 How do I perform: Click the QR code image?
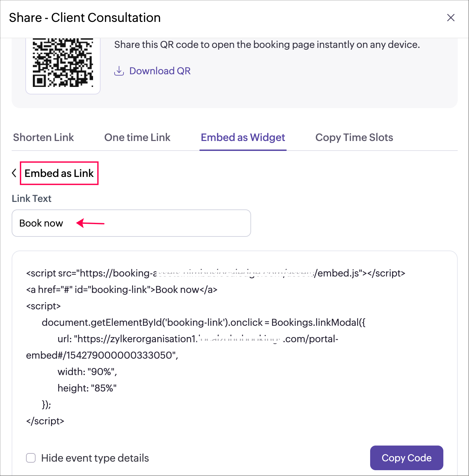click(x=63, y=63)
